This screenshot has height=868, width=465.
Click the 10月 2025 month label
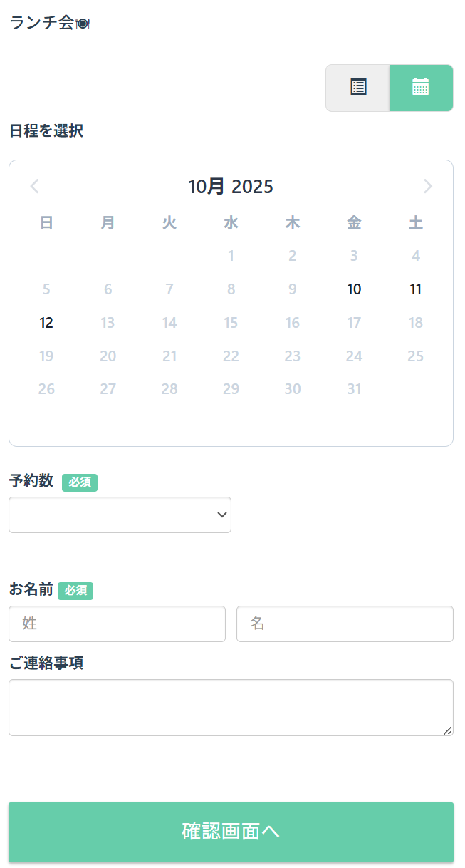(x=232, y=187)
